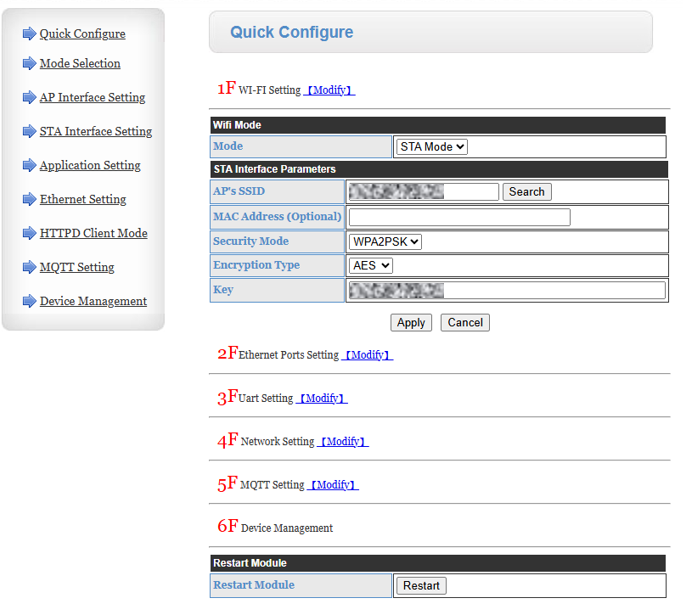Click the arrow icon beside AP Interface Setting
683x608 pixels.
pos(29,97)
